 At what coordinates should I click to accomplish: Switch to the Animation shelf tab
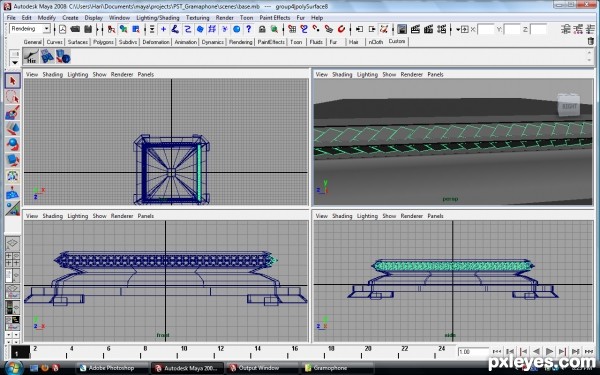pos(186,42)
